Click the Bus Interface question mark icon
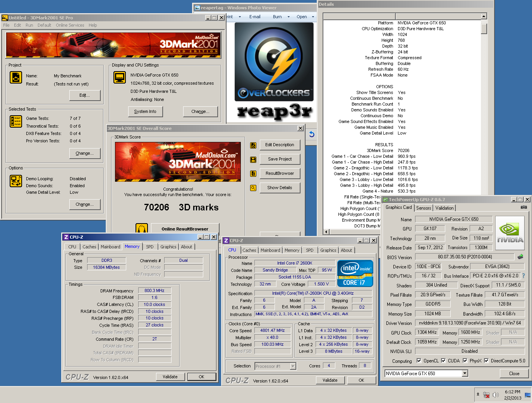The image size is (532, 403). [x=523, y=276]
